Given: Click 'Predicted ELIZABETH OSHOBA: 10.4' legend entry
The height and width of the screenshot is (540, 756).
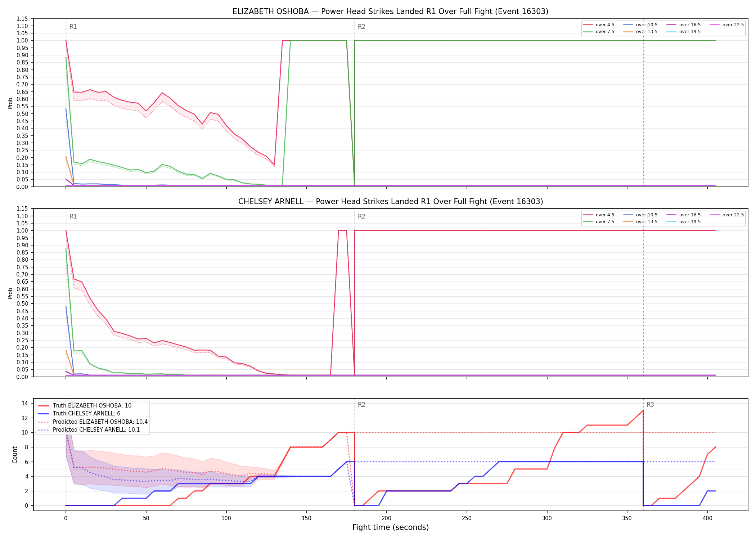Looking at the screenshot, I should point(93,422).
